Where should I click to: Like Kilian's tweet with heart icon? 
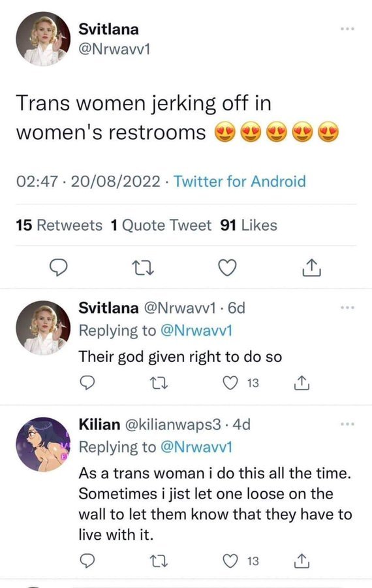point(230,561)
